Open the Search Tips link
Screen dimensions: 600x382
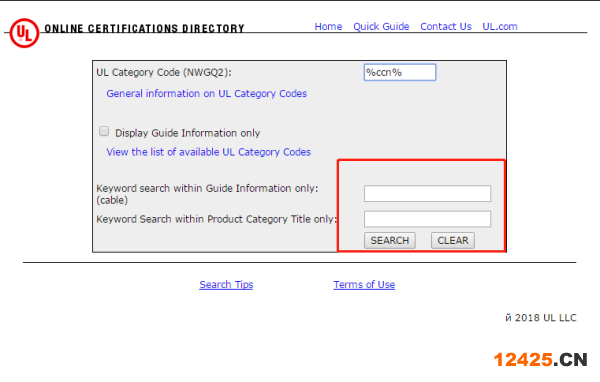pyautogui.click(x=226, y=284)
